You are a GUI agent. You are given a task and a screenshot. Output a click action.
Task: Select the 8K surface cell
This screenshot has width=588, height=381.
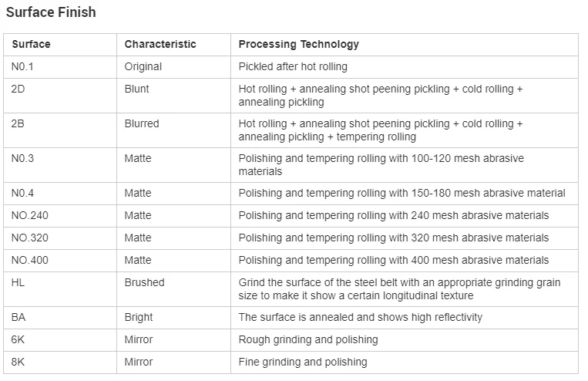[18, 362]
